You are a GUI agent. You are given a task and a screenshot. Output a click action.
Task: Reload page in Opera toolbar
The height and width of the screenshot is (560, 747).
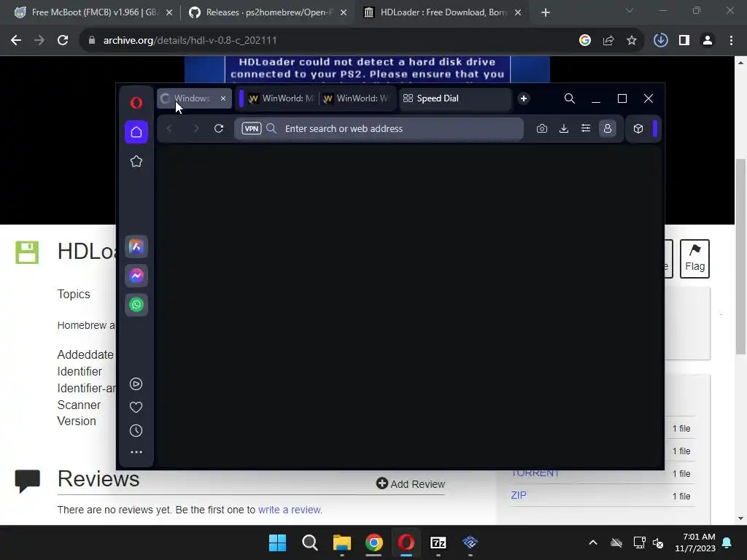219,128
